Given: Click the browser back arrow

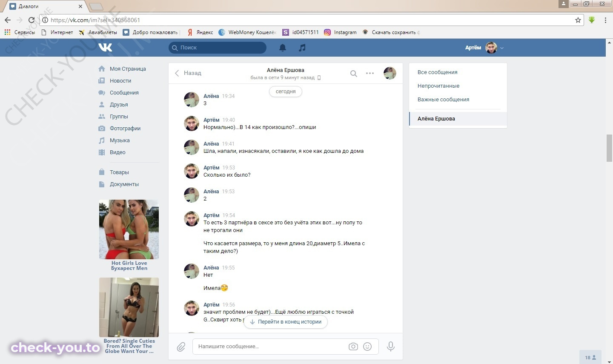Looking at the screenshot, I should coord(8,20).
